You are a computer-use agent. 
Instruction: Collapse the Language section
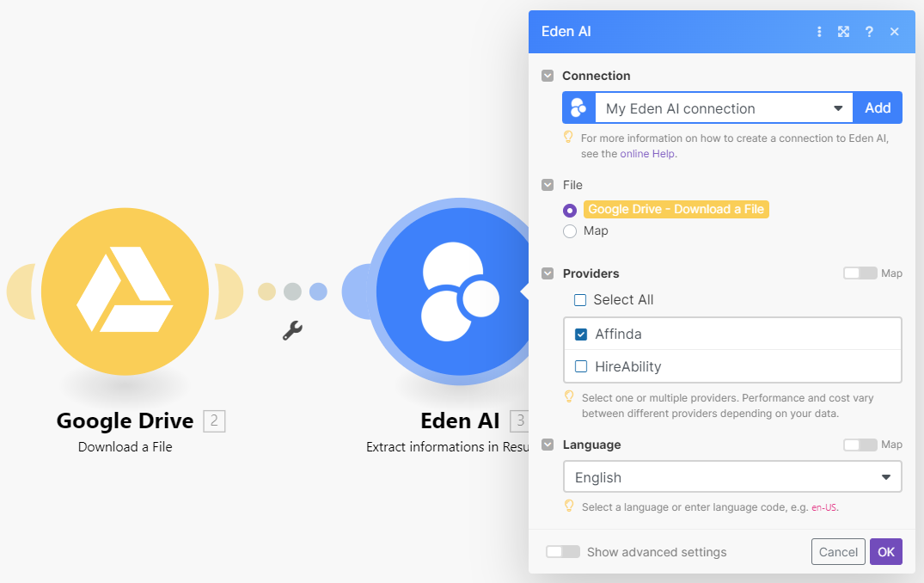[548, 445]
